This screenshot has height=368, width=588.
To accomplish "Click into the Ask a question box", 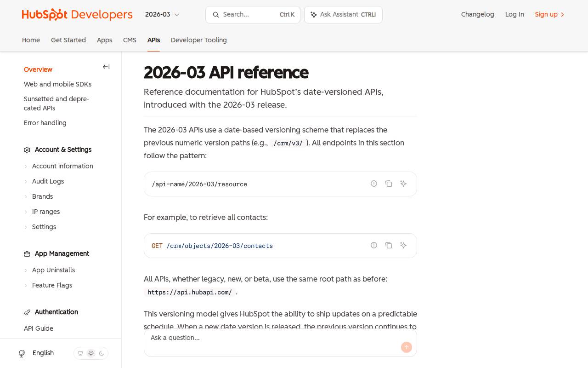I will point(280,343).
